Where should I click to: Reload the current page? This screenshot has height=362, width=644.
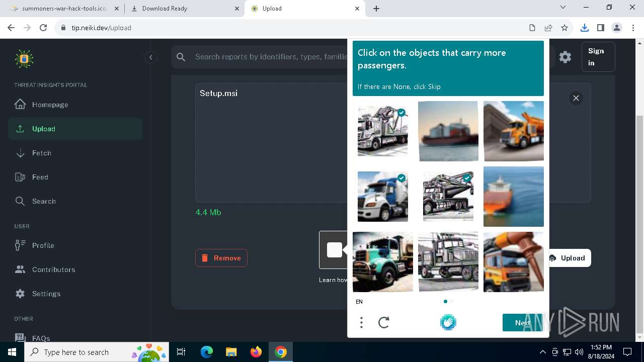[x=43, y=28]
